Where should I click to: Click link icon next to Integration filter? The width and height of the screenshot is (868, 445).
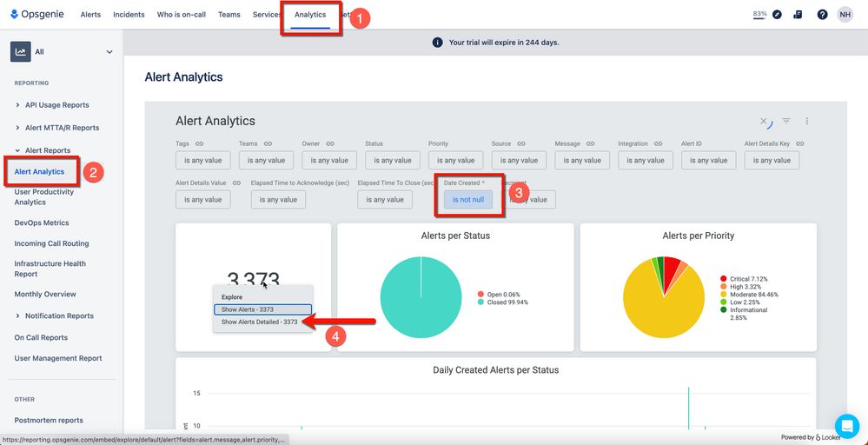659,144
